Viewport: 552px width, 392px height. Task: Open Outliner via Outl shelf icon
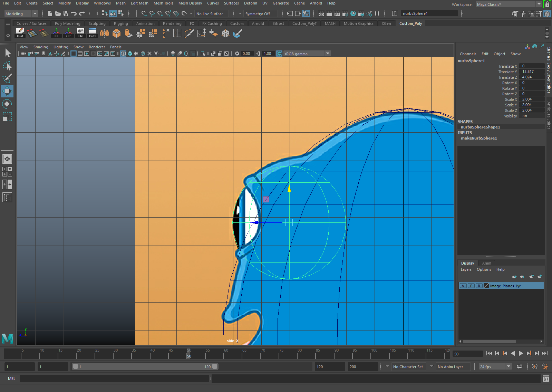pos(93,33)
